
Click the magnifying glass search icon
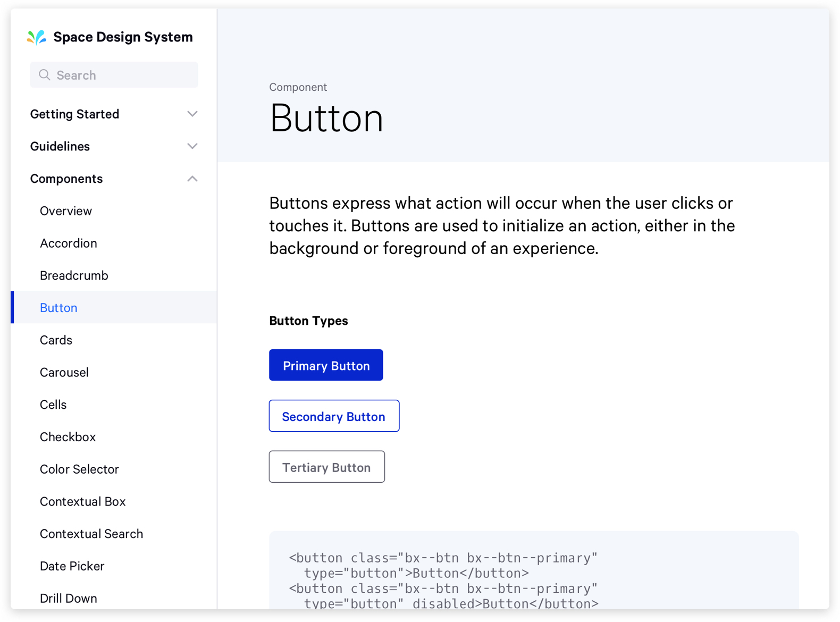click(45, 75)
